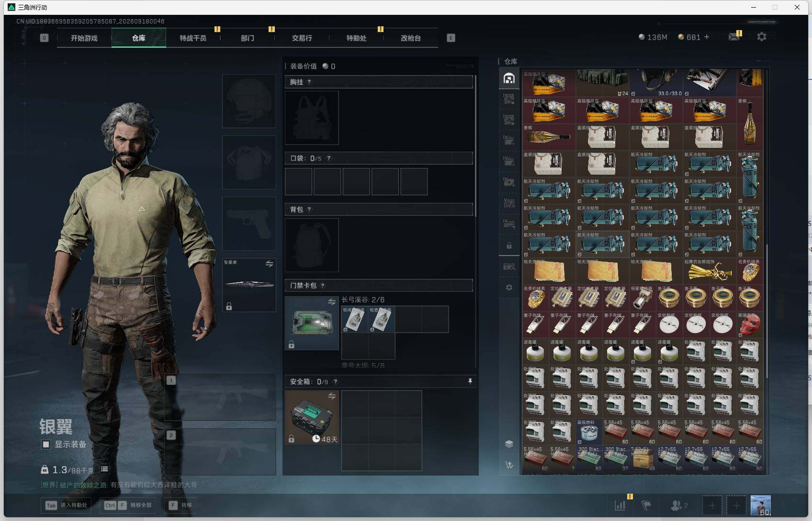Click the Q key navigation icon
Viewport: 812px width, 521px height.
point(44,38)
